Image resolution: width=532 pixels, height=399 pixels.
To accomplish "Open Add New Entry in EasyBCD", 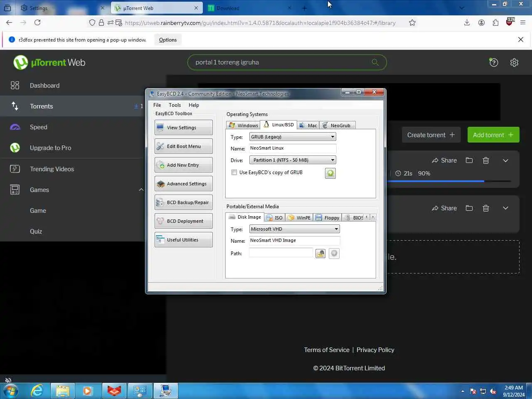I will coord(183,165).
